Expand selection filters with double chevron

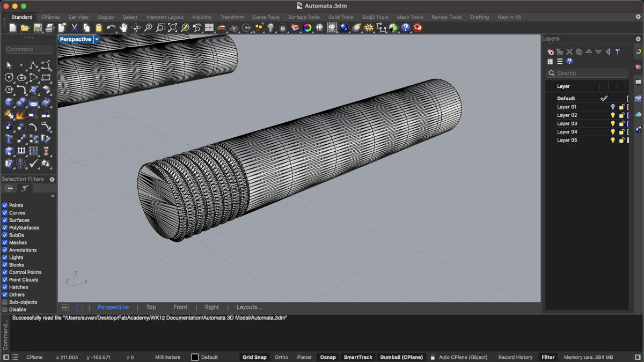(53, 196)
